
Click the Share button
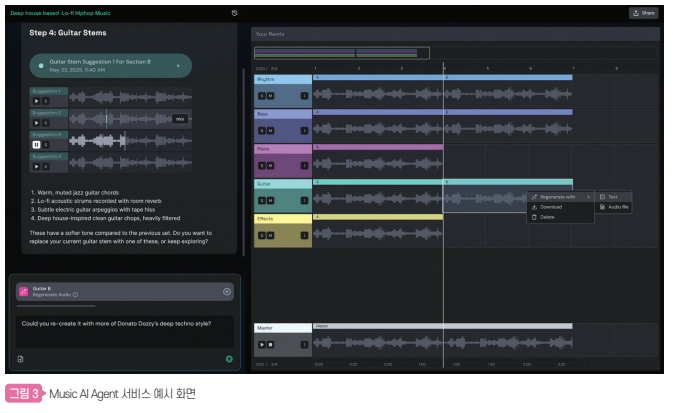643,13
